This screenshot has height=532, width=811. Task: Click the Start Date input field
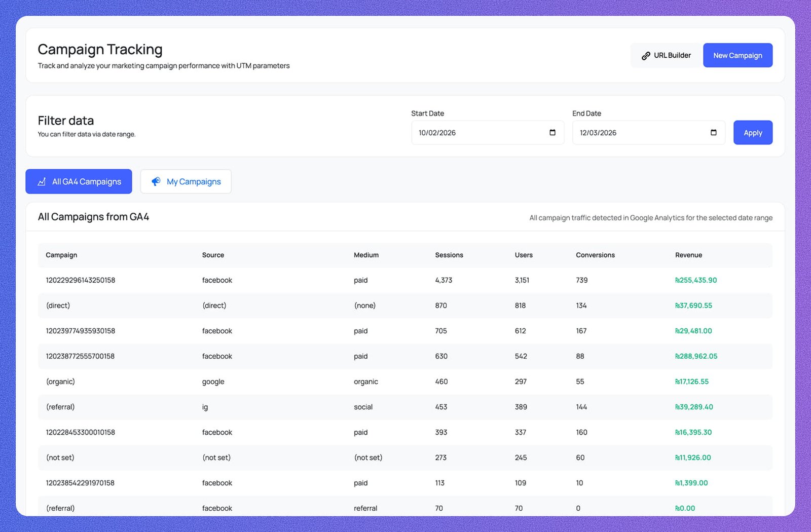pyautogui.click(x=476, y=132)
